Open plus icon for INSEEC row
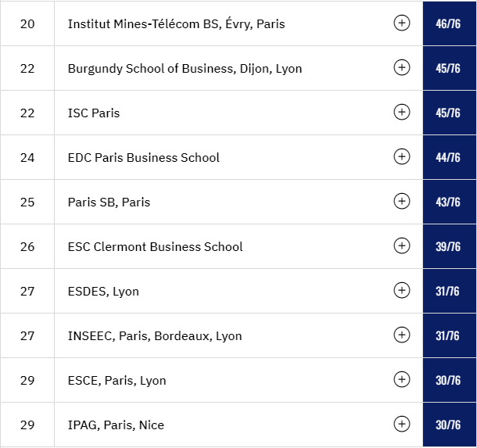 click(x=402, y=335)
